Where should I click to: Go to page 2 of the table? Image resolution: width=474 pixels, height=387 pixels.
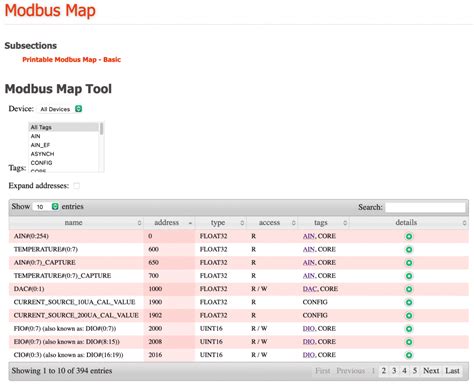pos(384,371)
